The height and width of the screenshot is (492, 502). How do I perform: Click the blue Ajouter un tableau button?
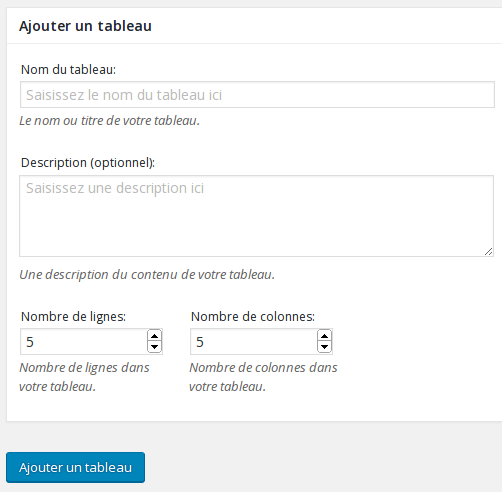(75, 467)
